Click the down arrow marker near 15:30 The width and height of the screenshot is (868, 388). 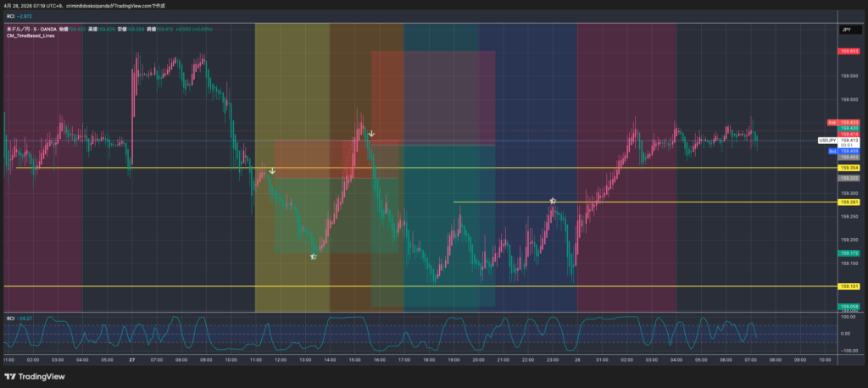(371, 134)
